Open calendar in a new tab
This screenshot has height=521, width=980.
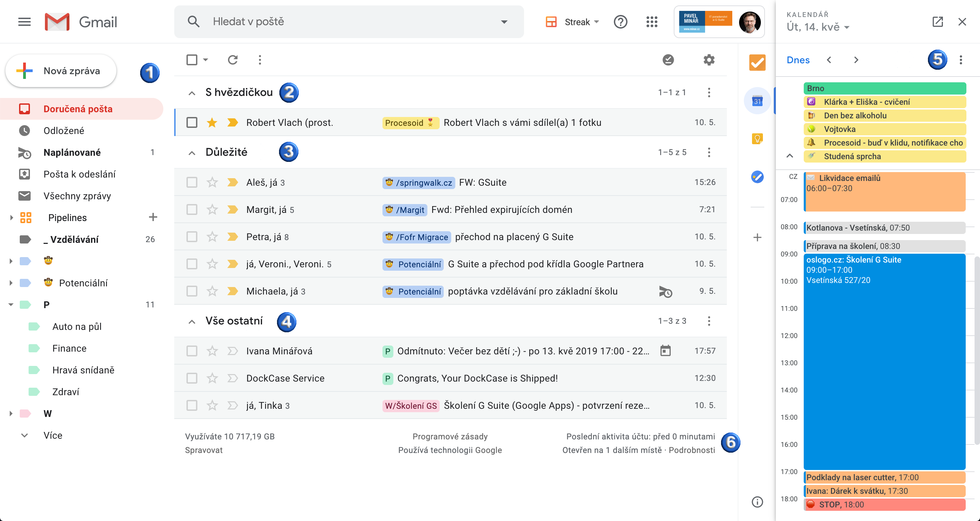(x=937, y=22)
